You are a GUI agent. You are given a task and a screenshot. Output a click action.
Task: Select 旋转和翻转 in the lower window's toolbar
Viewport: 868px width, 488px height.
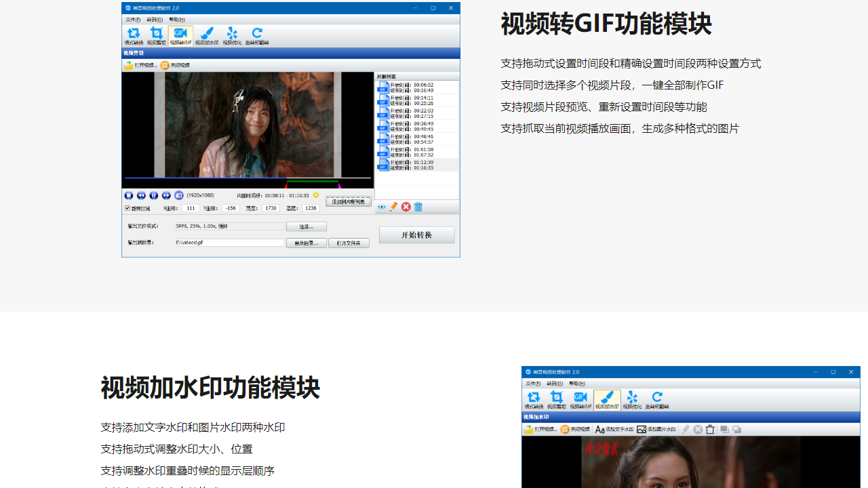click(657, 400)
